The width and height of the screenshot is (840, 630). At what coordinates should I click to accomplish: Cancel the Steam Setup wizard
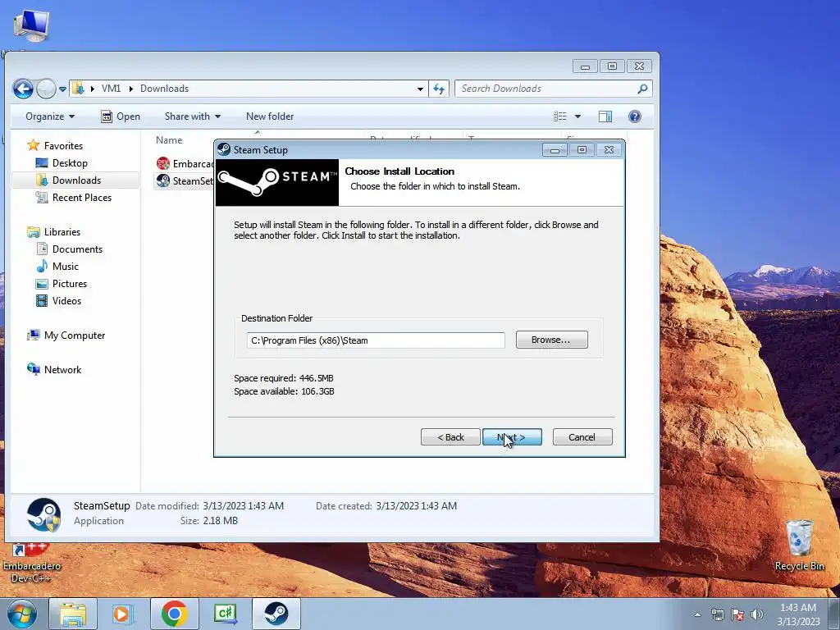582,437
